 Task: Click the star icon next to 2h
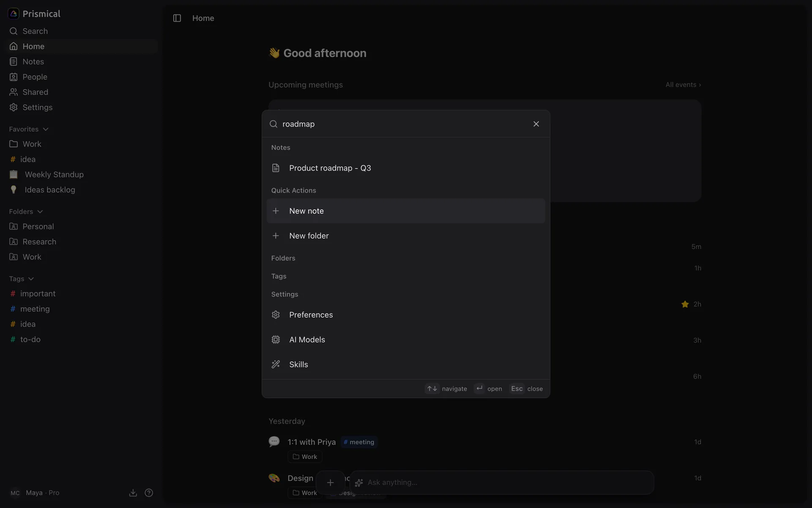pos(685,304)
